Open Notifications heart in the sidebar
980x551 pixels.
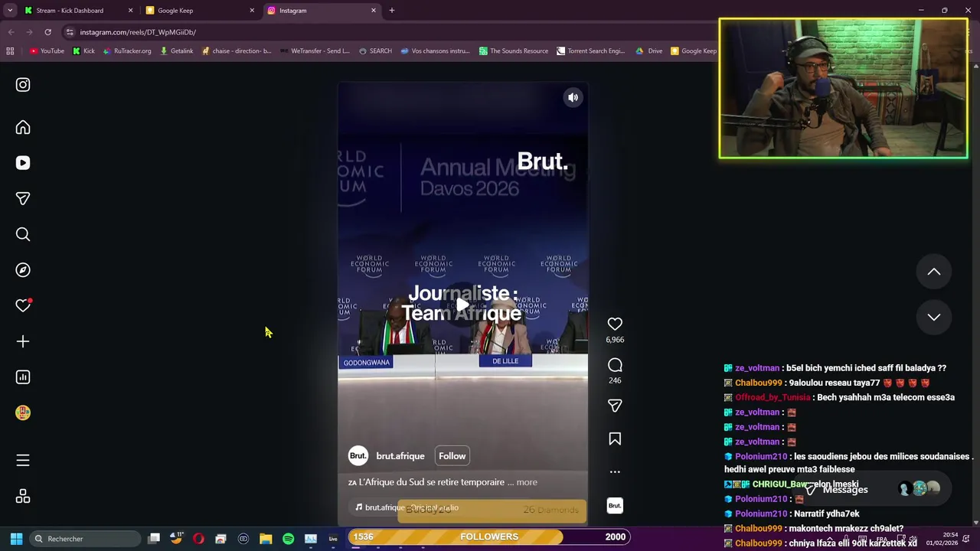[x=23, y=305]
